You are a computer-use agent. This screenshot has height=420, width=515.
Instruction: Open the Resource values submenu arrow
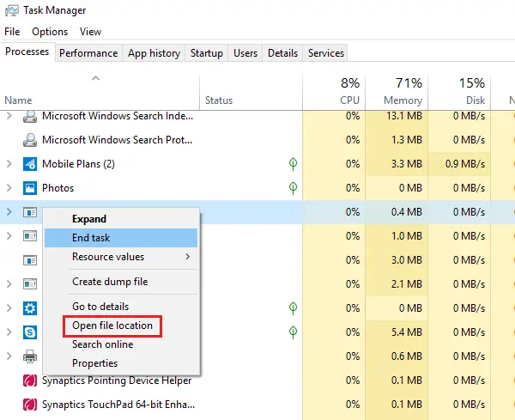tap(187, 257)
